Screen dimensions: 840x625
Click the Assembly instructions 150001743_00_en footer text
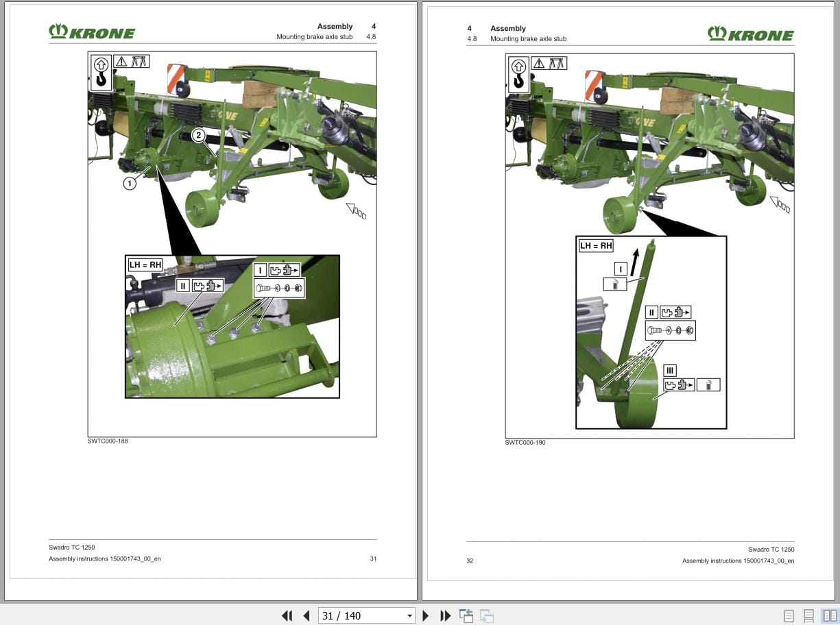click(x=104, y=559)
